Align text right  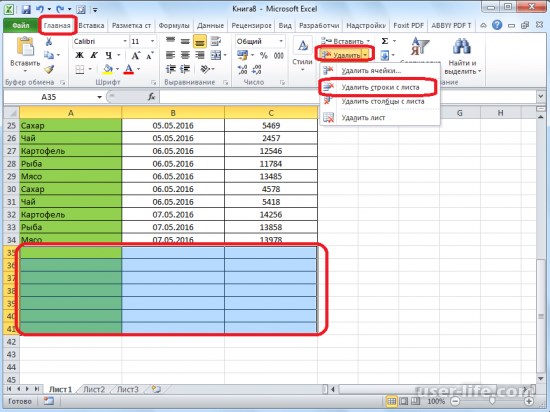[x=200, y=55]
